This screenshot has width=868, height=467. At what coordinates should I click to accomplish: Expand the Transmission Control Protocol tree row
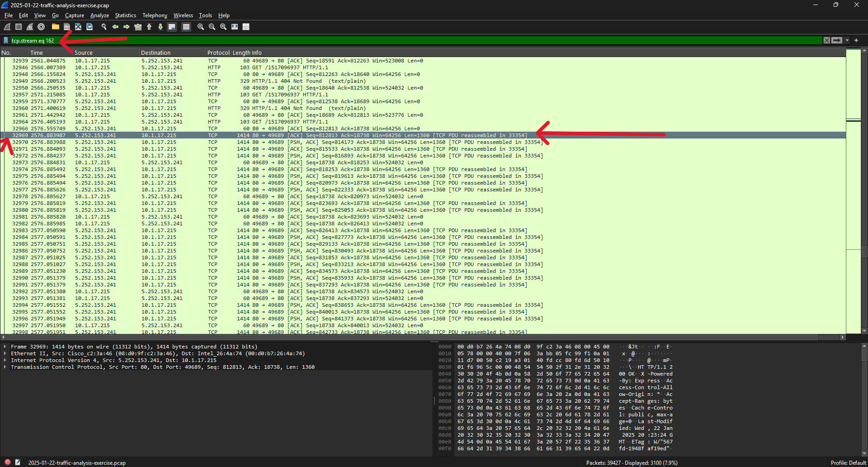pos(5,367)
